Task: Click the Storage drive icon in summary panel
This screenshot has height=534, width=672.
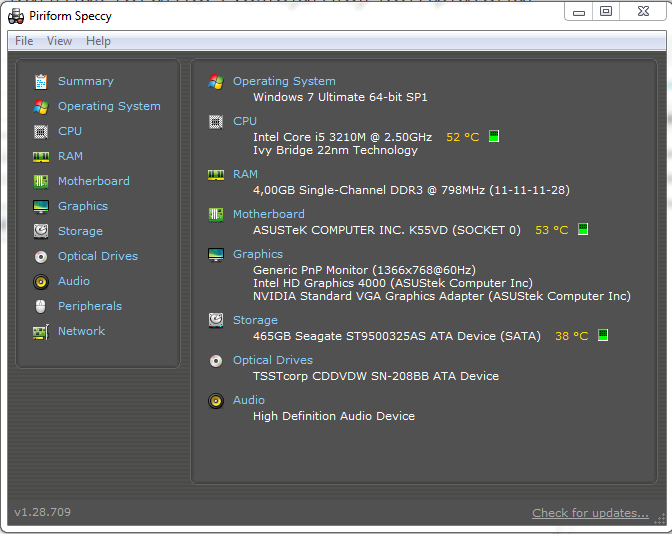Action: [216, 320]
